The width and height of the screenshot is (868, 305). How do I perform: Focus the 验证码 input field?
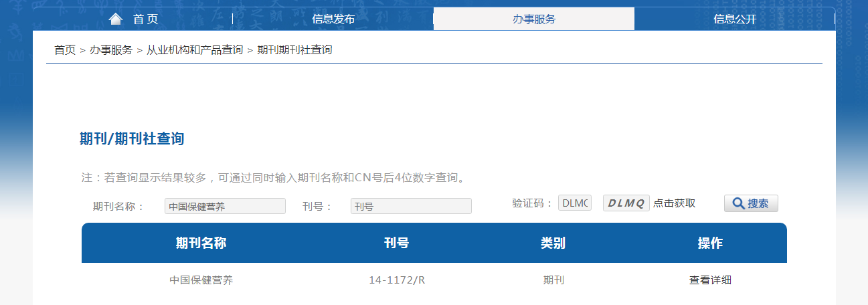coord(575,203)
